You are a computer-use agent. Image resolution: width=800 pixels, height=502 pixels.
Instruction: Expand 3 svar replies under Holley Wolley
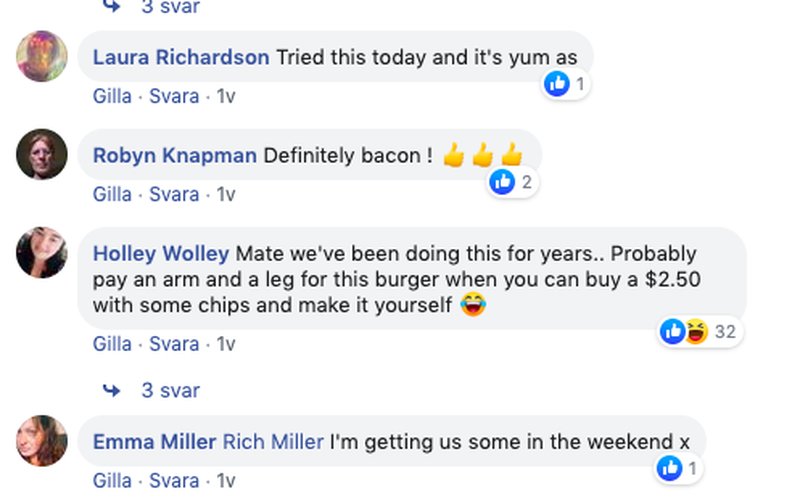click(170, 390)
